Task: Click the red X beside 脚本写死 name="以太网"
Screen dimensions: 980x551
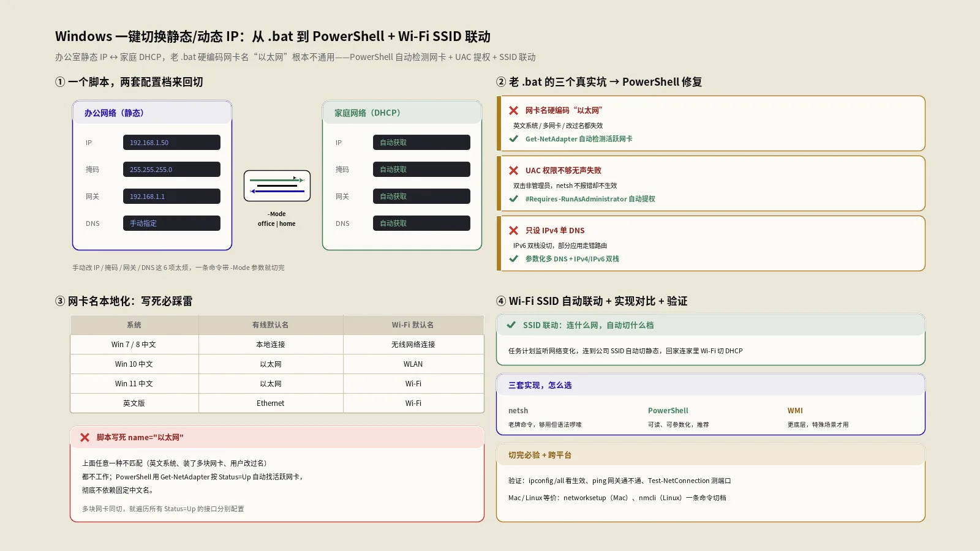Action: (x=85, y=438)
